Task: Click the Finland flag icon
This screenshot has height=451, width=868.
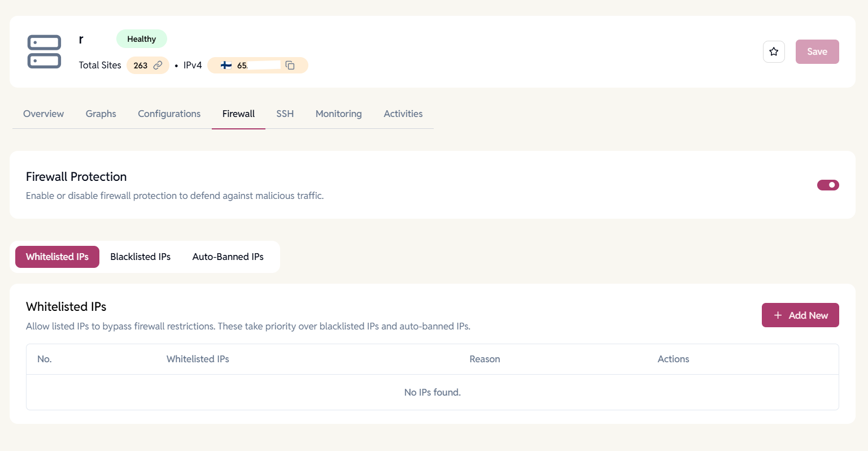Action: 226,66
